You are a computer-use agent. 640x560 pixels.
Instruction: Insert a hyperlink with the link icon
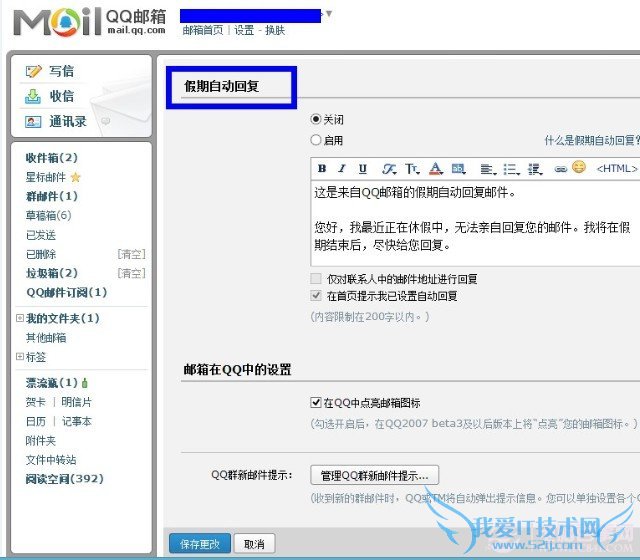(560, 169)
